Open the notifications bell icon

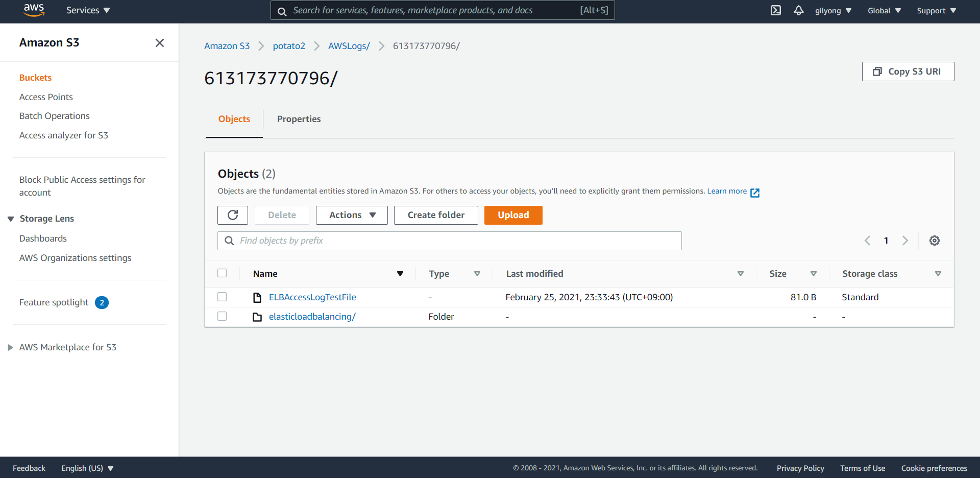[x=799, y=10]
